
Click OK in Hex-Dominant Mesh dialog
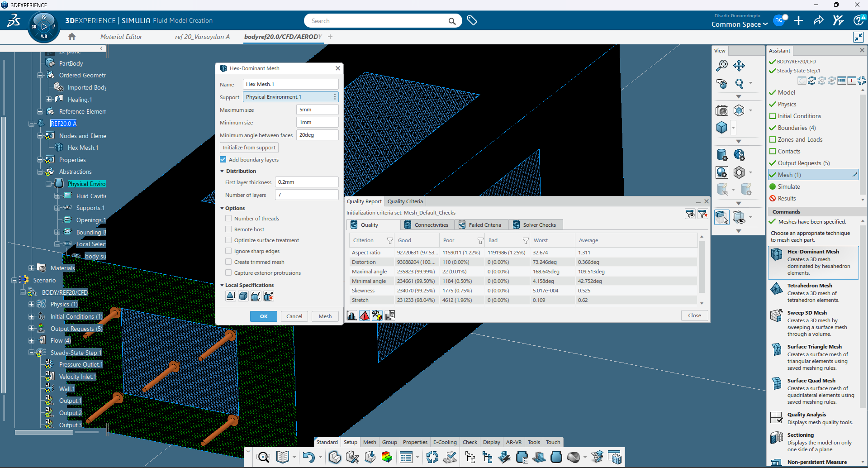(x=264, y=316)
